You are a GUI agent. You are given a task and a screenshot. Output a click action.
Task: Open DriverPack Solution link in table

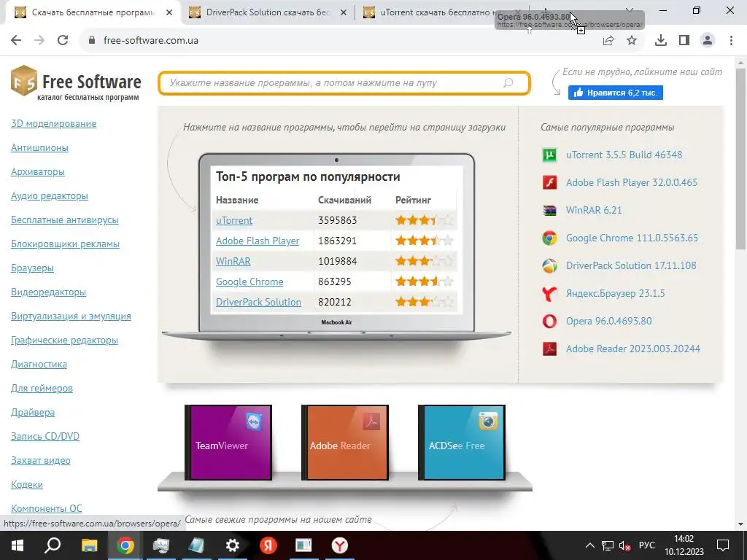pyautogui.click(x=258, y=303)
